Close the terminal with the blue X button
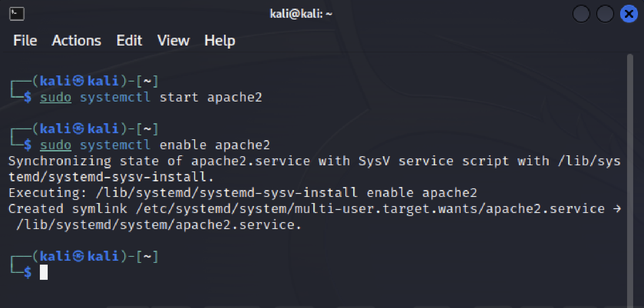Viewport: 644px width, 308px height. pyautogui.click(x=629, y=14)
